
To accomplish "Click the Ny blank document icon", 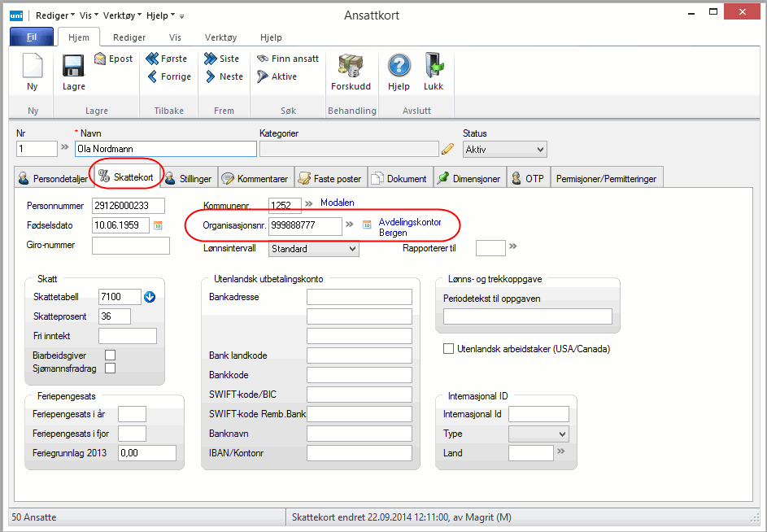I will 33,67.
